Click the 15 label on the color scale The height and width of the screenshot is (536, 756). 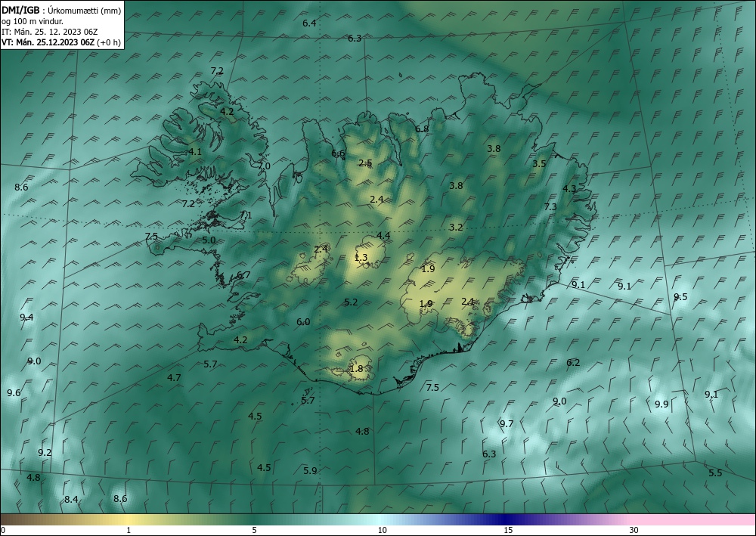[x=508, y=530]
